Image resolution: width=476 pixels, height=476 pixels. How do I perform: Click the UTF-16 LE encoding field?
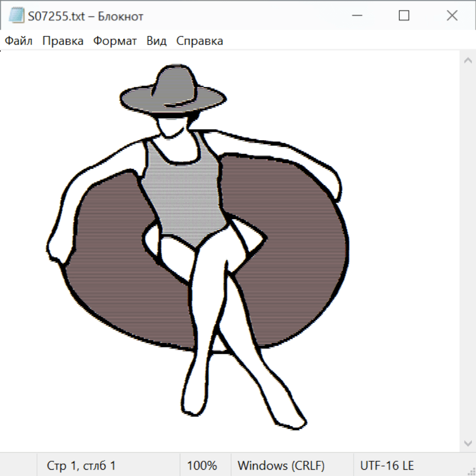click(x=387, y=465)
